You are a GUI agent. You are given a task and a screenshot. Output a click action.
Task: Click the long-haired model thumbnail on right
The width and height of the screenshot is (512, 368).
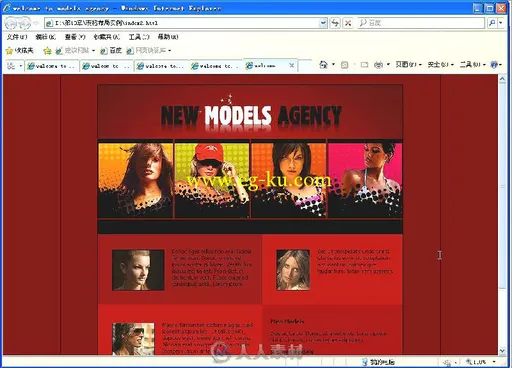[x=293, y=270]
